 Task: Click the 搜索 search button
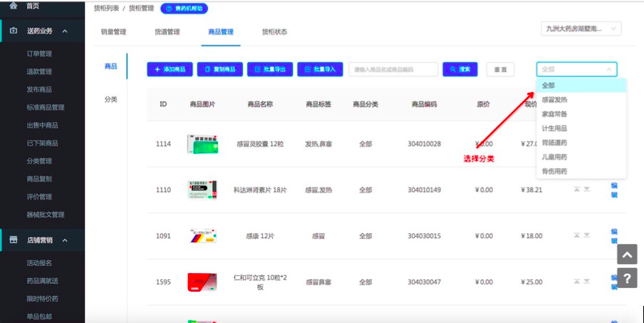pos(460,69)
